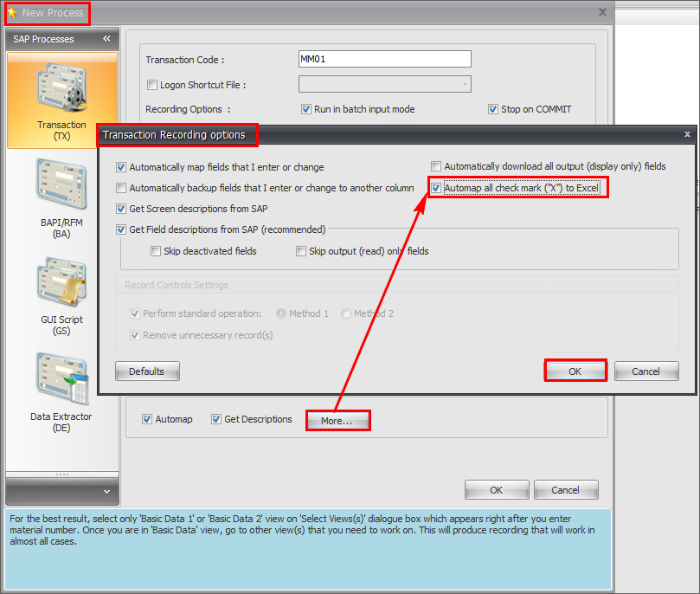Click the star icon in New Process title
The image size is (700, 594).
(12, 13)
